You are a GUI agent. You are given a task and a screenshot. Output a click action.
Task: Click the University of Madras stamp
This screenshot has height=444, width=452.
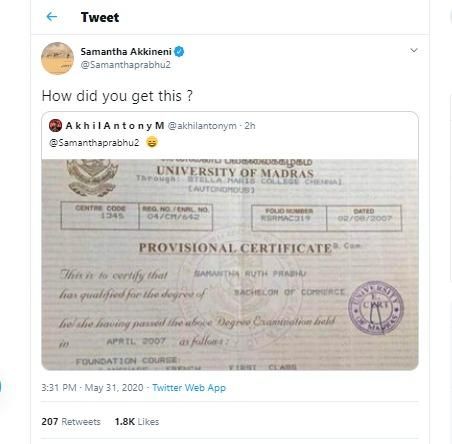(x=376, y=308)
